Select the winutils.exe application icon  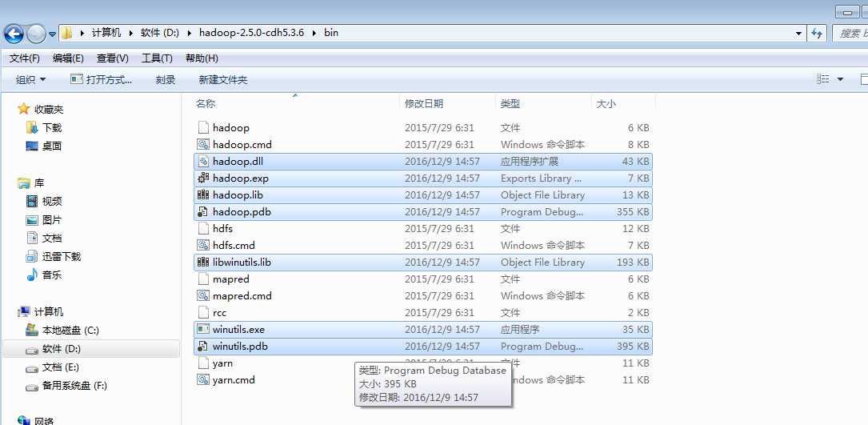pos(203,329)
